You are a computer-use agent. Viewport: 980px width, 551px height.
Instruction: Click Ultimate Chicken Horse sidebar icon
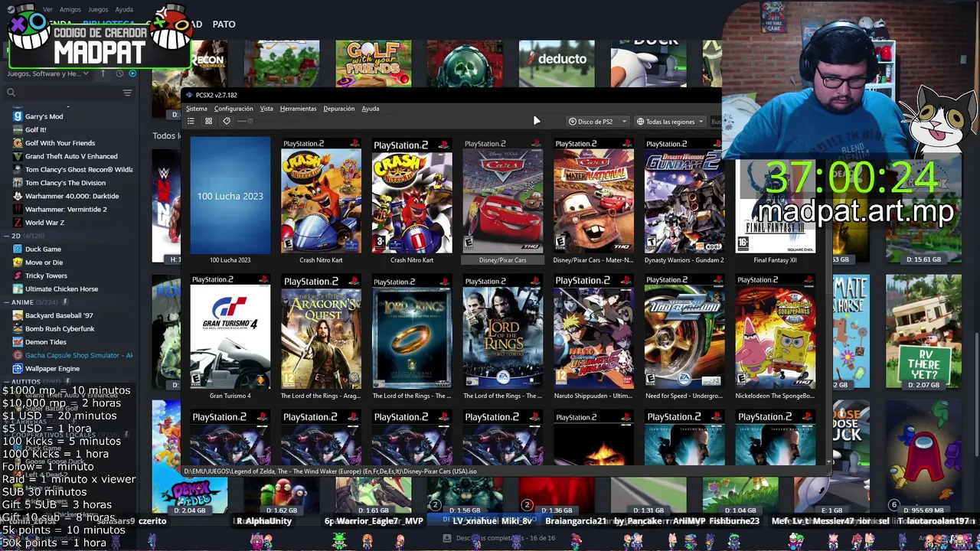(18, 289)
